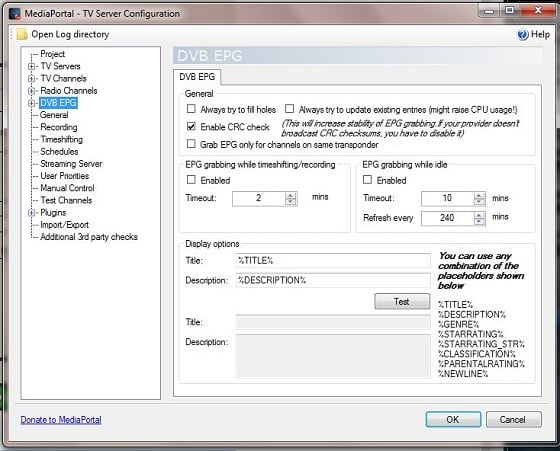Click the Test button
Viewport: 560px width, 451px height.
(402, 301)
